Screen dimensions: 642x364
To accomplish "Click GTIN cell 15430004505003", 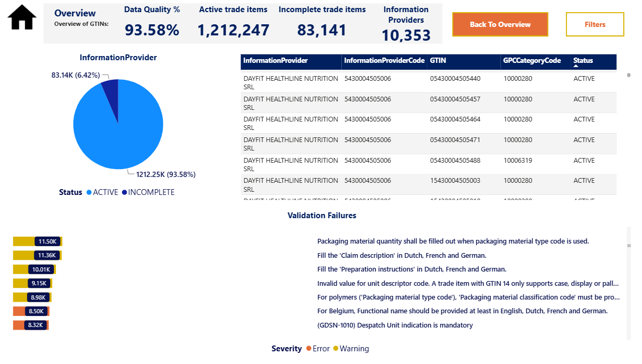I will (x=455, y=181).
